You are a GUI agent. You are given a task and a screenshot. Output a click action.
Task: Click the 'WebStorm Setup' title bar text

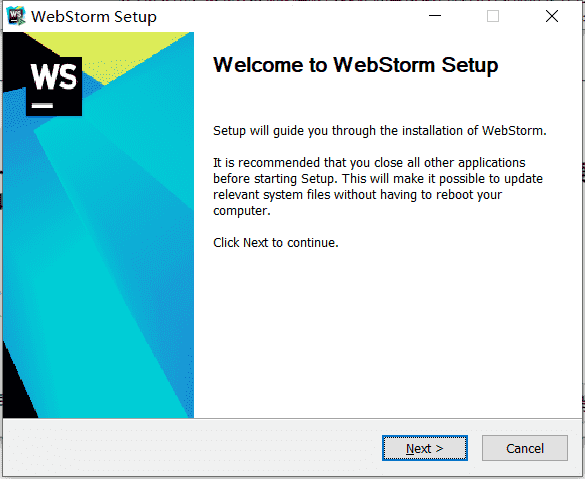point(94,17)
